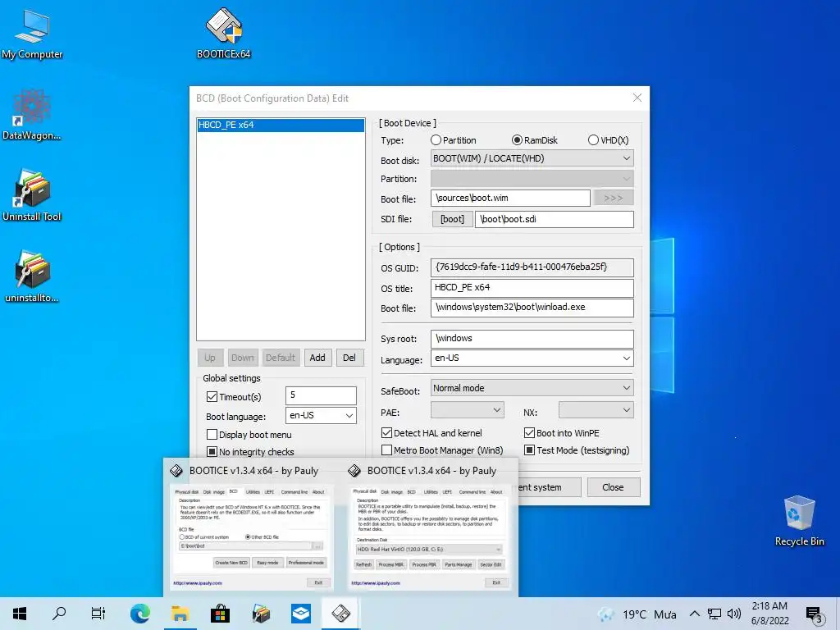Open the Uninstall Tool desktop shortcut
Image resolution: width=840 pixels, height=630 pixels.
point(32,195)
